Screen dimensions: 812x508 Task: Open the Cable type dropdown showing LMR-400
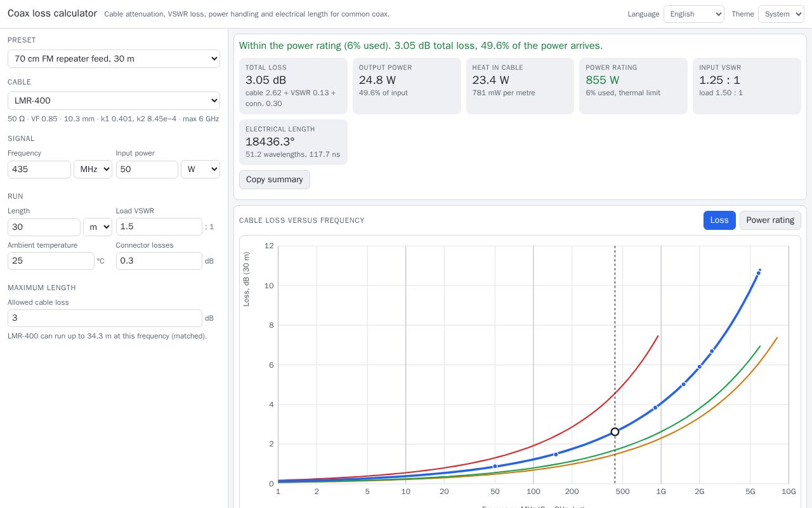114,100
